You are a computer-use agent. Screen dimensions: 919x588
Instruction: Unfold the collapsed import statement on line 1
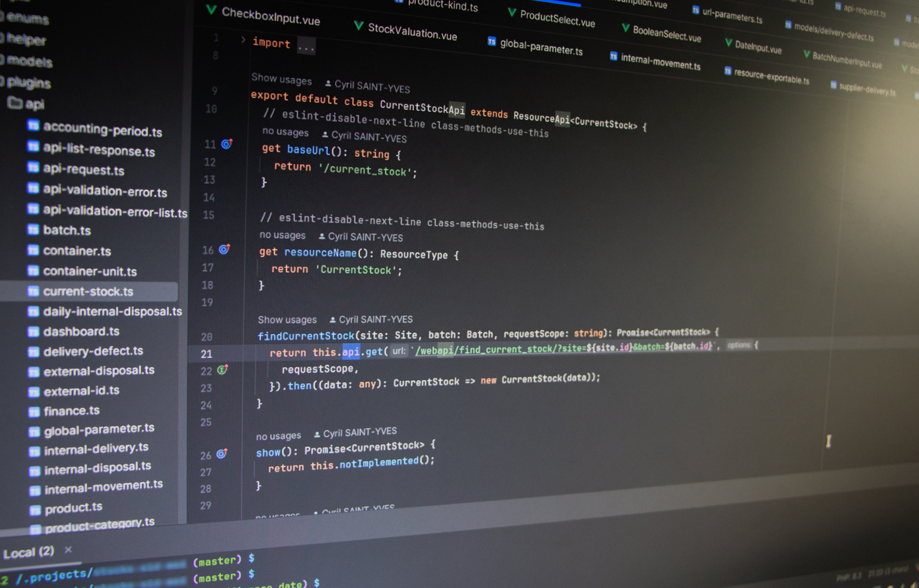point(306,46)
